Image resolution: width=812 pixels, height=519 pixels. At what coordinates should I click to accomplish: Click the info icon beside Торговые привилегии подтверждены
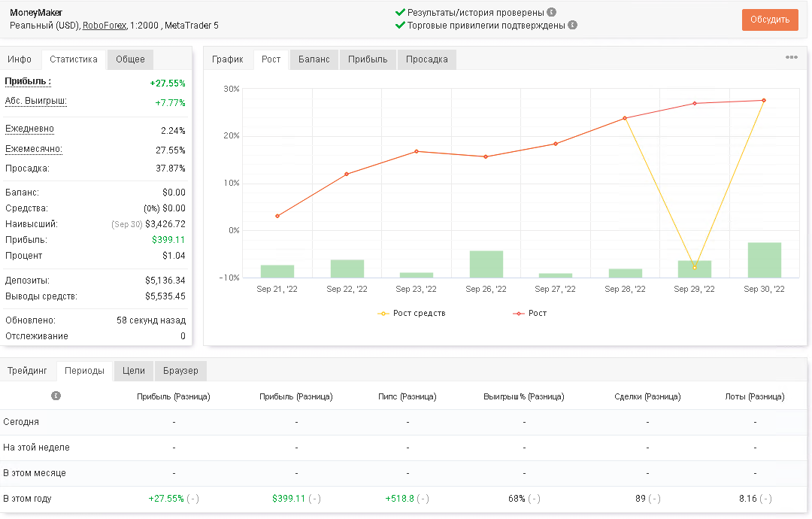pyautogui.click(x=572, y=25)
